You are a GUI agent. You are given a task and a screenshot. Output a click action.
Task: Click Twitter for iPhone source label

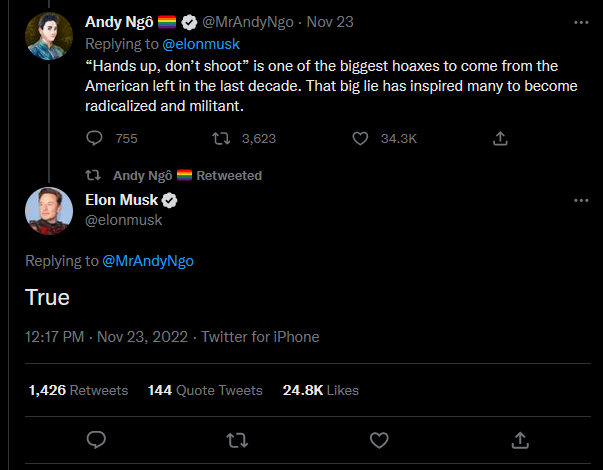point(260,337)
